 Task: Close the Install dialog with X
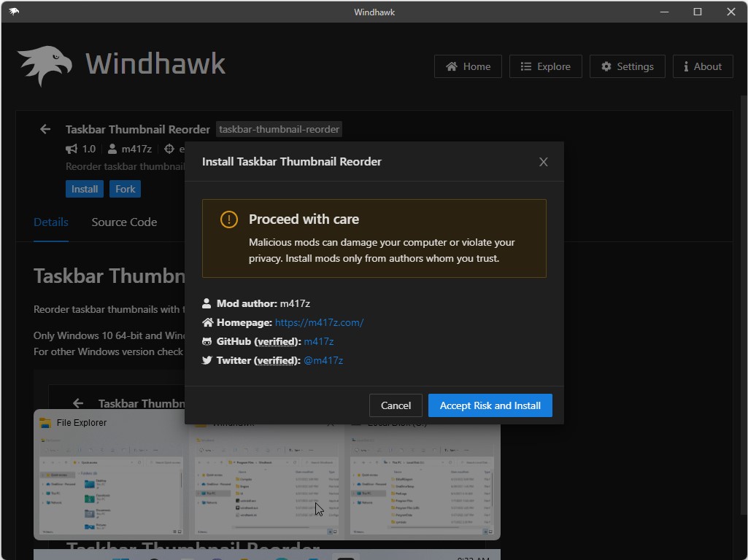(x=543, y=162)
